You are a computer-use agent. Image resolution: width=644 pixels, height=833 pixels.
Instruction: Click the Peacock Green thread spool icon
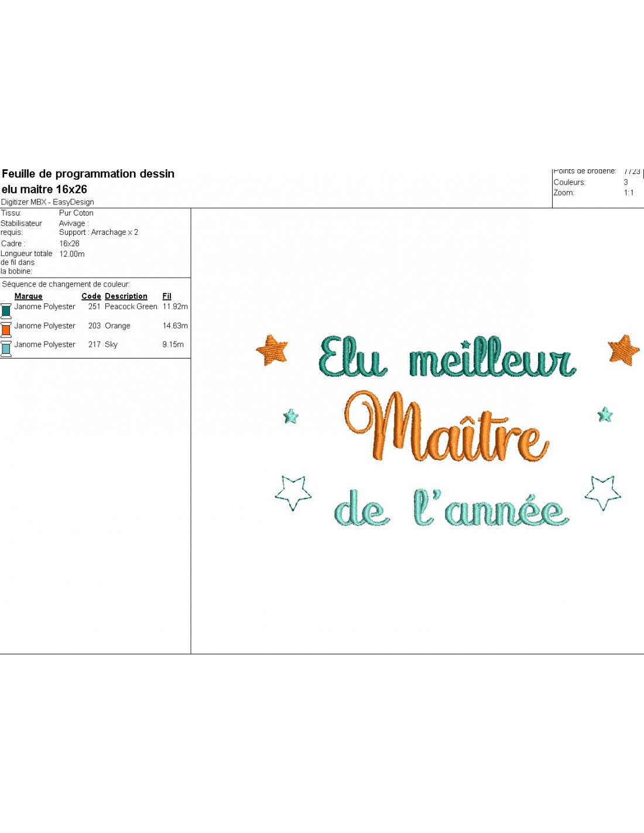pos(6,310)
